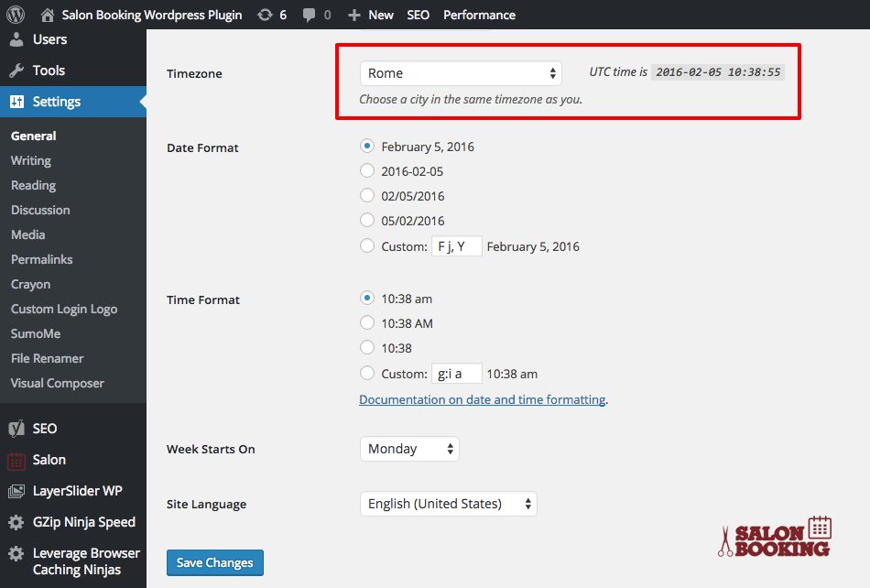Image resolution: width=870 pixels, height=588 pixels.
Task: Click the plus icon for New
Action: (x=354, y=16)
